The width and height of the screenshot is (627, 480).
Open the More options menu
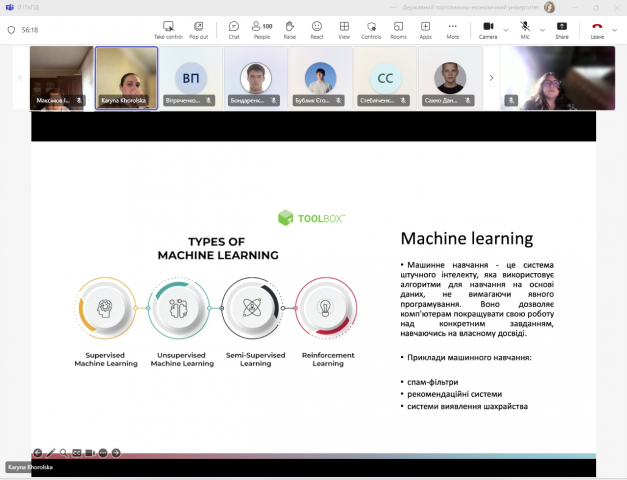point(452,29)
